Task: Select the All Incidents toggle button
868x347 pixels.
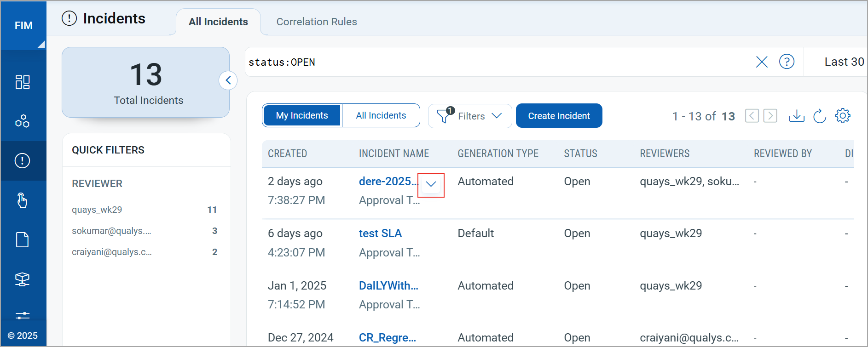Action: pyautogui.click(x=381, y=115)
